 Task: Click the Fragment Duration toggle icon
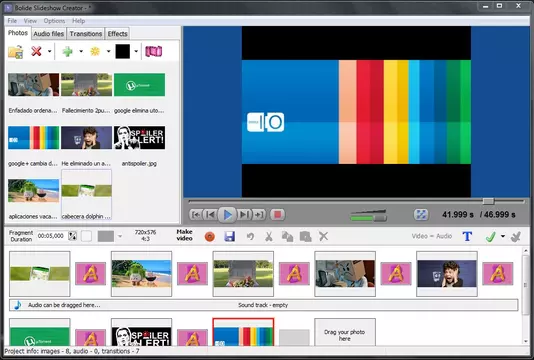coord(73,236)
